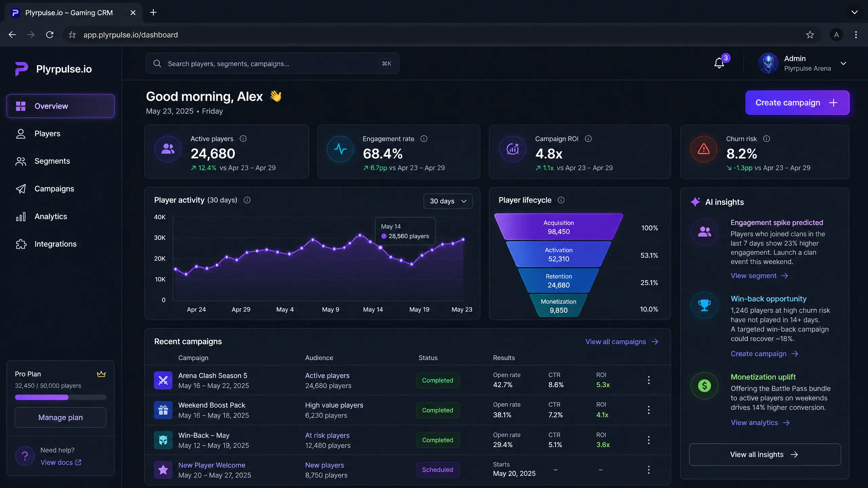
Task: Click the At risk players audience link
Action: (327, 435)
